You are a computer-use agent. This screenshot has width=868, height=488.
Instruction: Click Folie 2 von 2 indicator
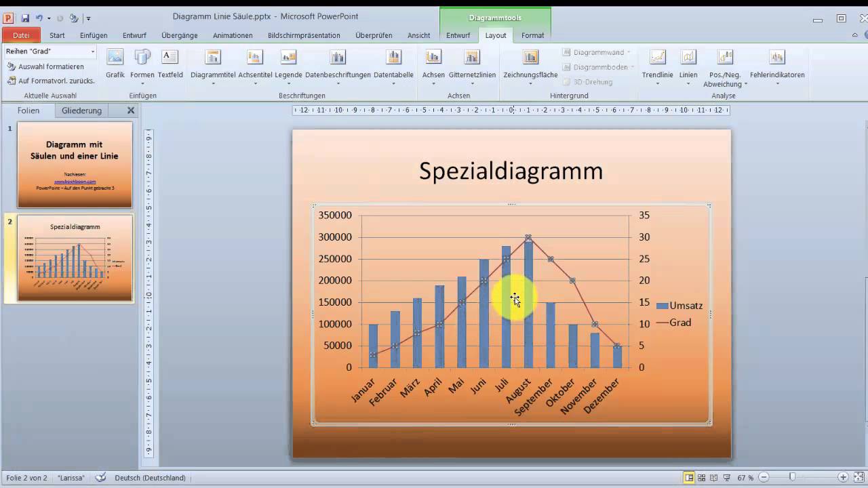(26, 478)
